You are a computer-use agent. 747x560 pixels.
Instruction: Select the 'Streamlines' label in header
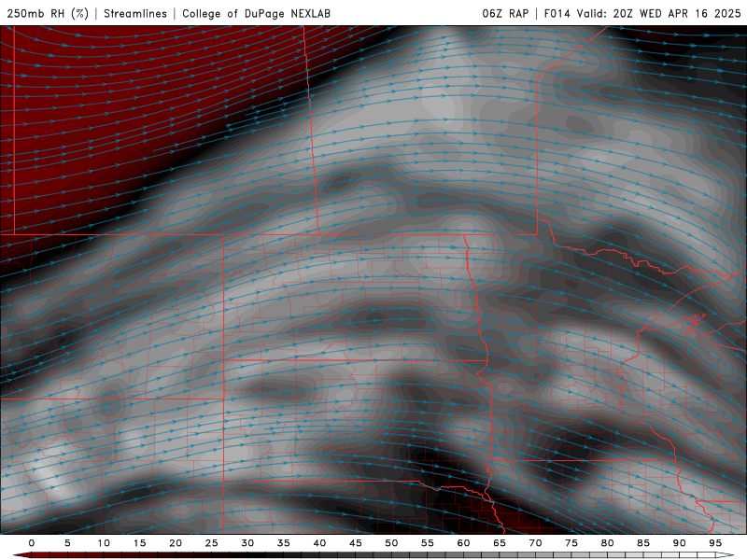pos(135,13)
